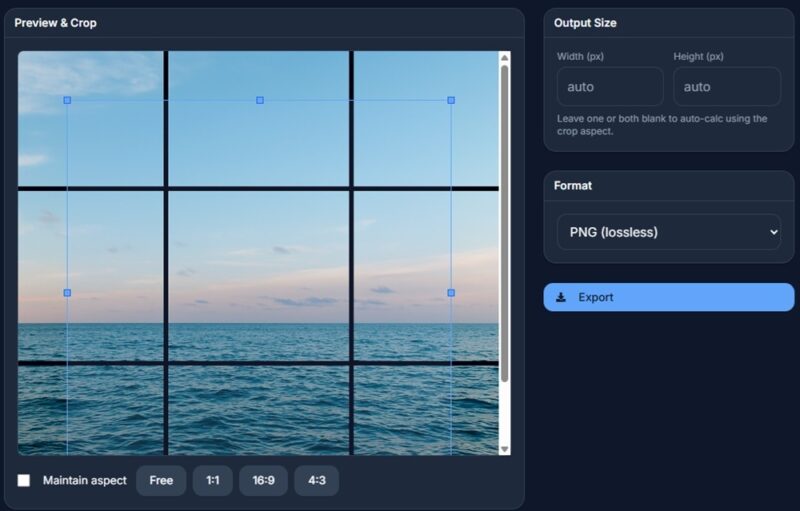The image size is (800, 511).
Task: Click the top-center crop handle
Action: pyautogui.click(x=260, y=100)
